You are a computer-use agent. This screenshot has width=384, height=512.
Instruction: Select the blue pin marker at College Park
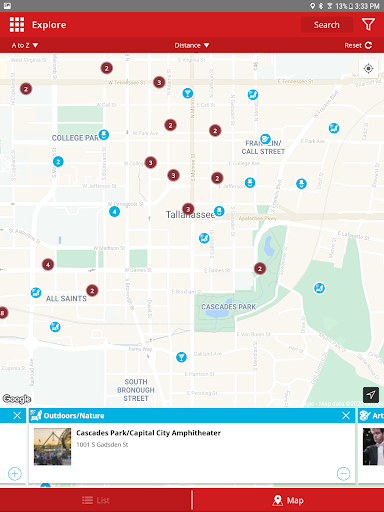point(104,135)
